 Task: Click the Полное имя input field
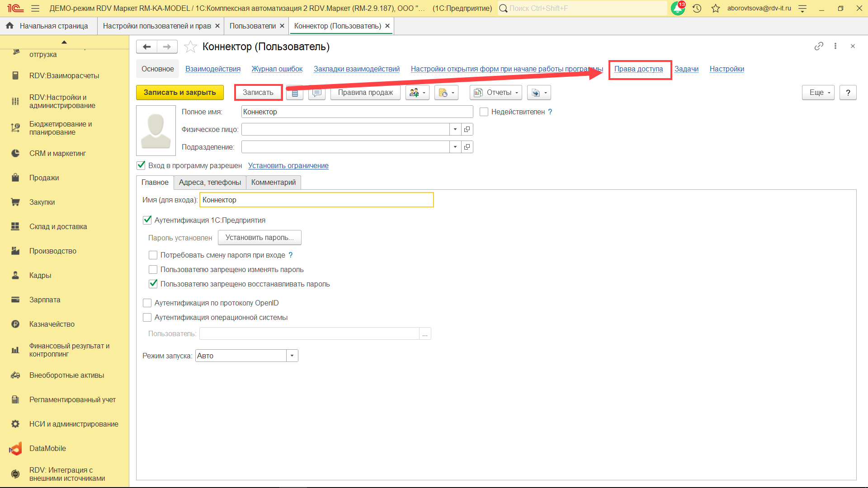357,112
